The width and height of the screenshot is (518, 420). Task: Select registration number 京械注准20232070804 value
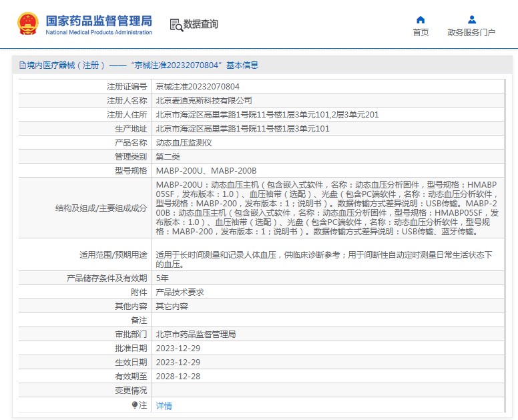[198, 87]
